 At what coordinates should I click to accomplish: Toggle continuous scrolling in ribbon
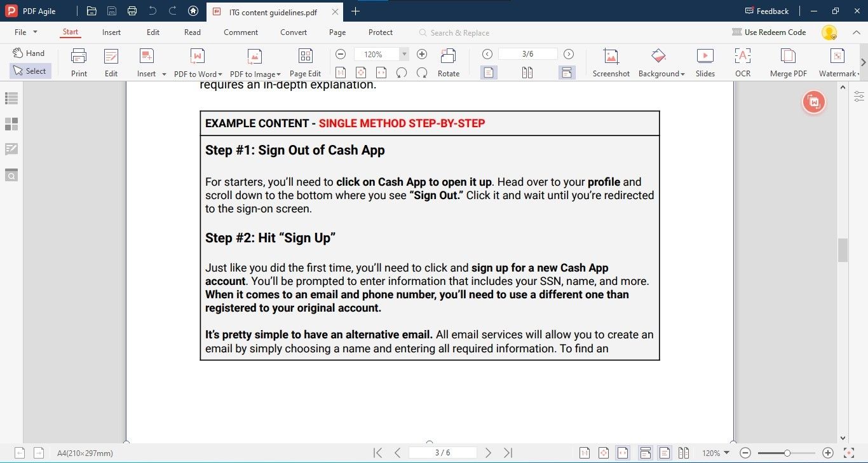pyautogui.click(x=567, y=73)
